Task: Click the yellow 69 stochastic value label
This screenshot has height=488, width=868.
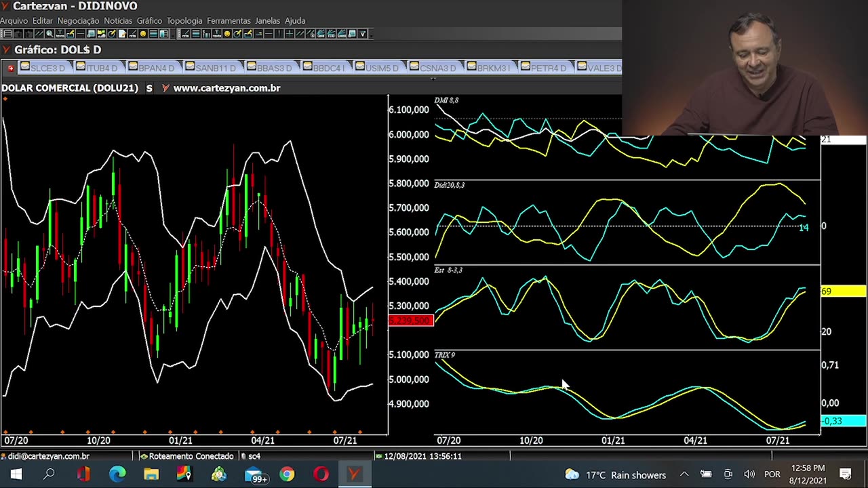Action: coord(843,291)
